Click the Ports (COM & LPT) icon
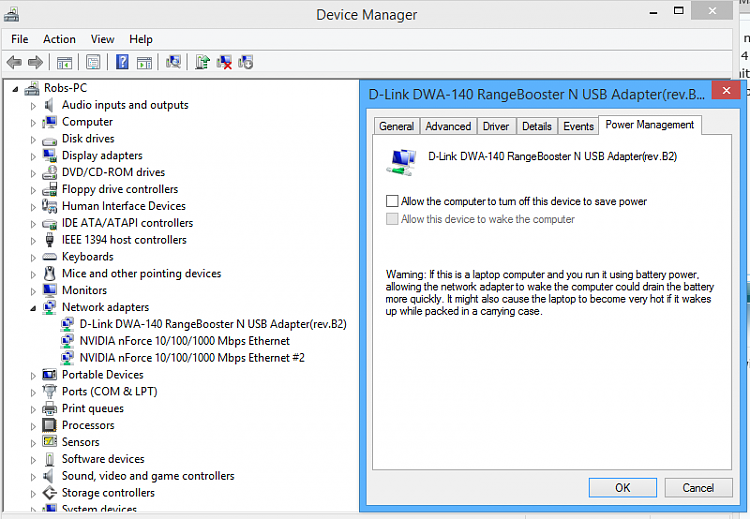The width and height of the screenshot is (750, 519). pyautogui.click(x=49, y=392)
